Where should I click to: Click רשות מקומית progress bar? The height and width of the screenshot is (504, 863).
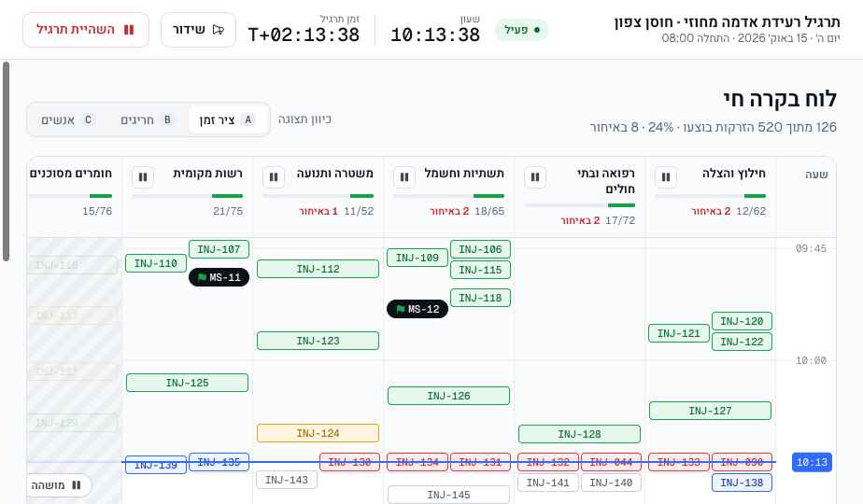coord(187,196)
